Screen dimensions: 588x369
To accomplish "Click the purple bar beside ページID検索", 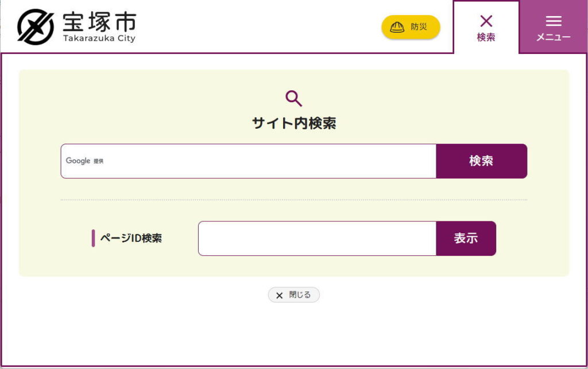I will (x=93, y=238).
